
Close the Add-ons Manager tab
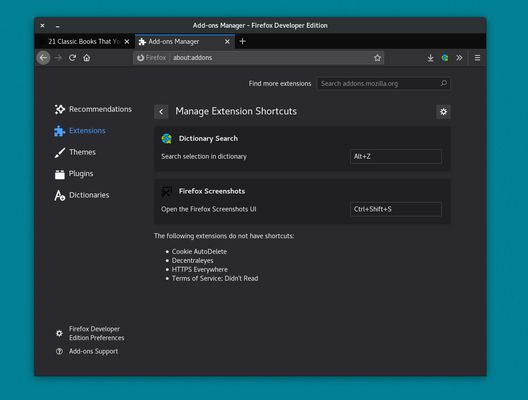tap(227, 42)
